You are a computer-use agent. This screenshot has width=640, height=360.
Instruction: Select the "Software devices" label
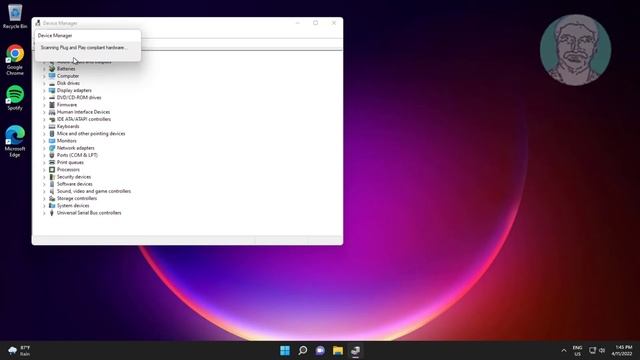[75, 184]
